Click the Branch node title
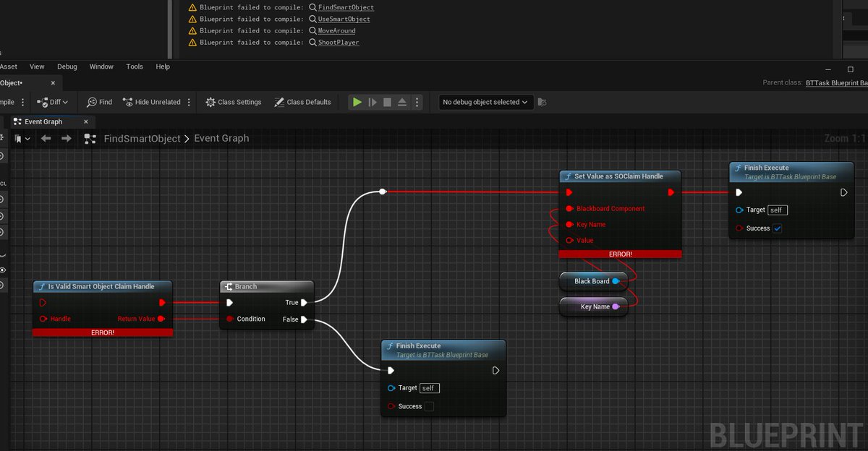 [x=245, y=286]
